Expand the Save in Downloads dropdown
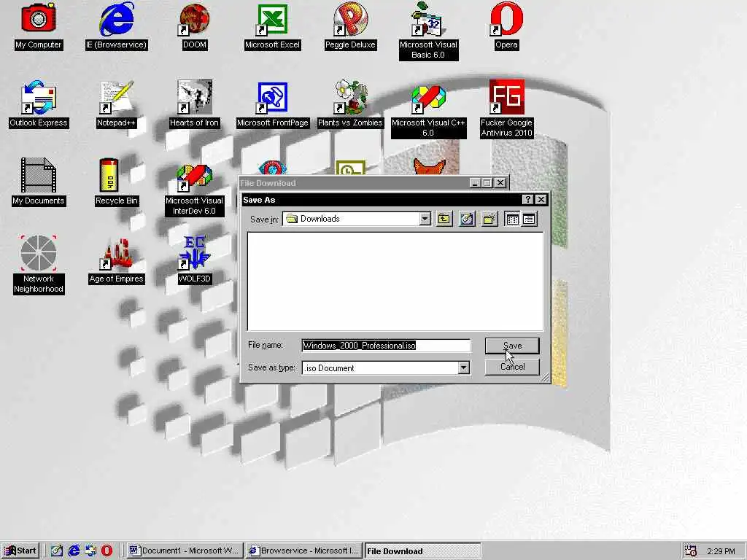The width and height of the screenshot is (747, 560). tap(425, 219)
